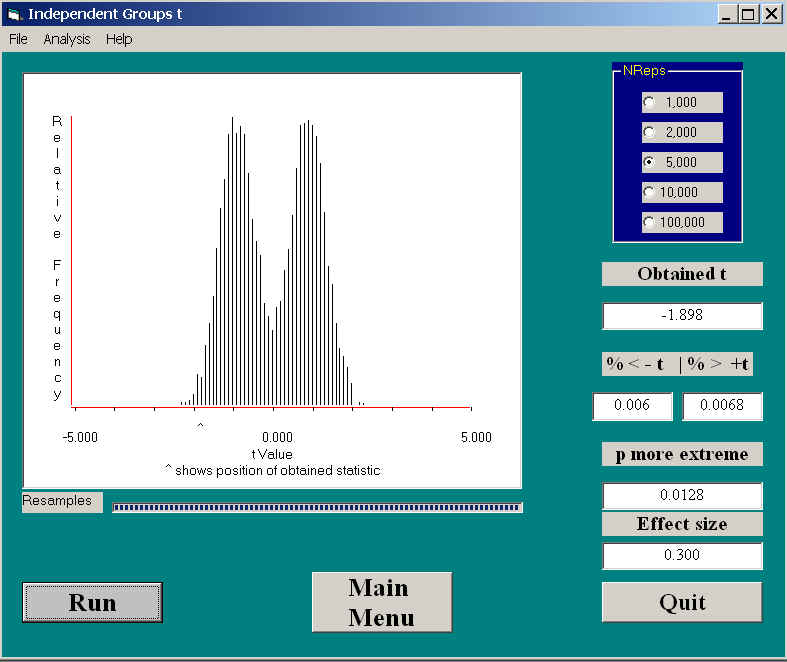Return to the Main Menu
This screenshot has height=662, width=787.
click(381, 602)
